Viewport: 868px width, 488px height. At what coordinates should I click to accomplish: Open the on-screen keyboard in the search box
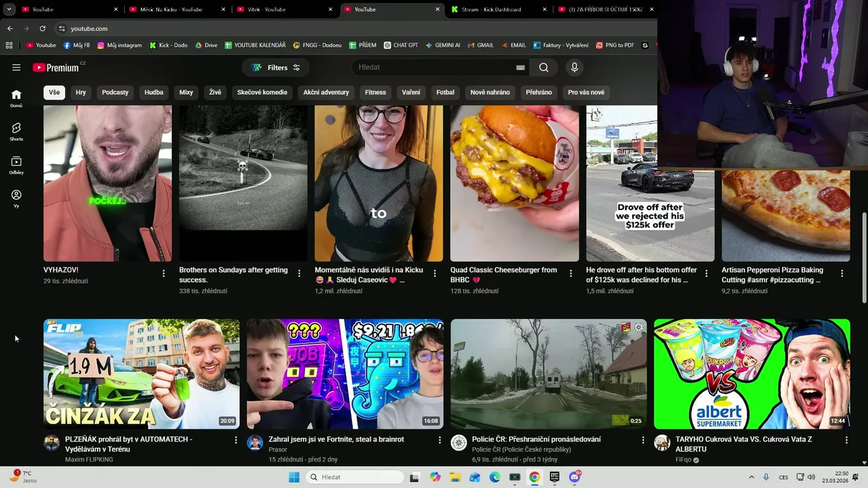[520, 67]
